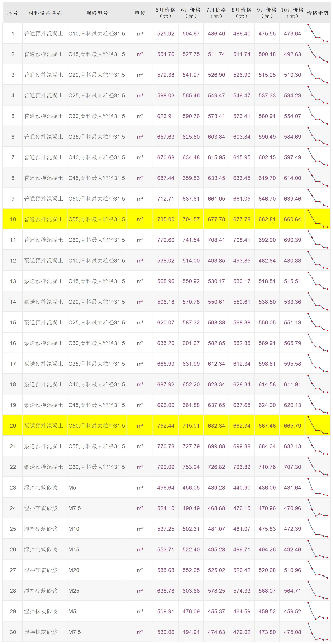Click the 价格走势 column header
The height and width of the screenshot is (644, 333).
click(318, 13)
